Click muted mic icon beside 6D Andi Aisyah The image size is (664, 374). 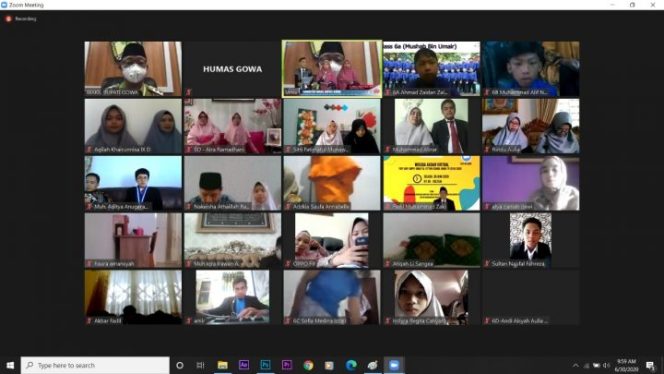coord(487,321)
